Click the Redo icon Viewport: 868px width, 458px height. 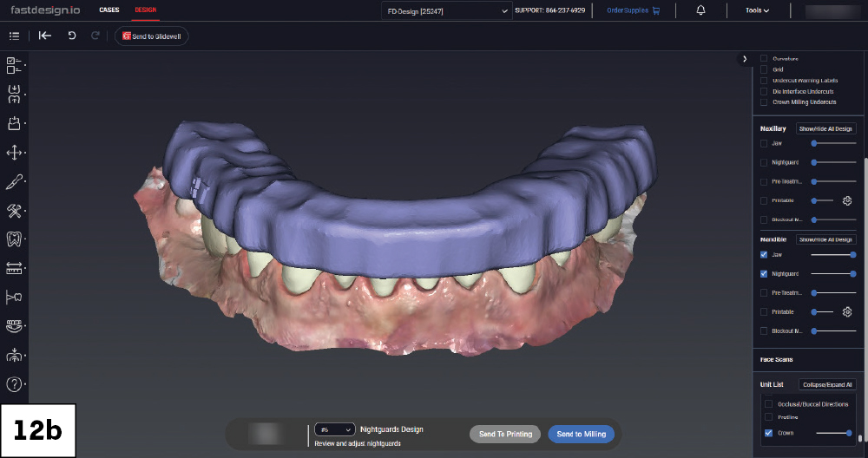click(95, 36)
